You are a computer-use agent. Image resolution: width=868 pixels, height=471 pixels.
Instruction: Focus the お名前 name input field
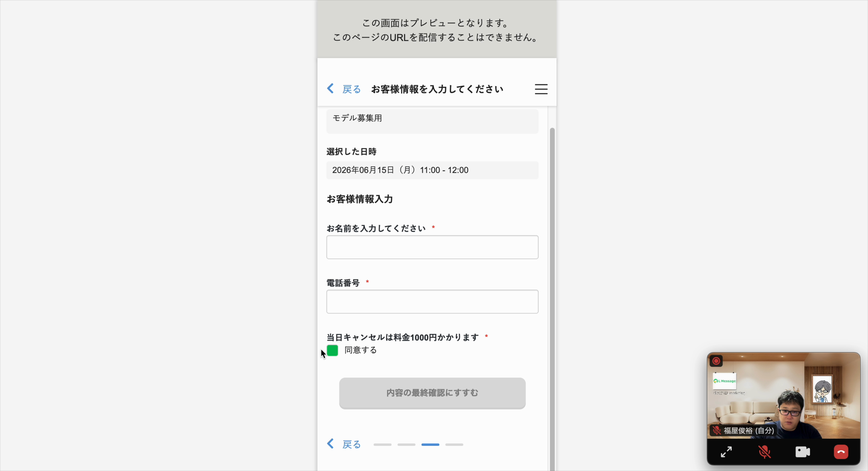point(432,247)
